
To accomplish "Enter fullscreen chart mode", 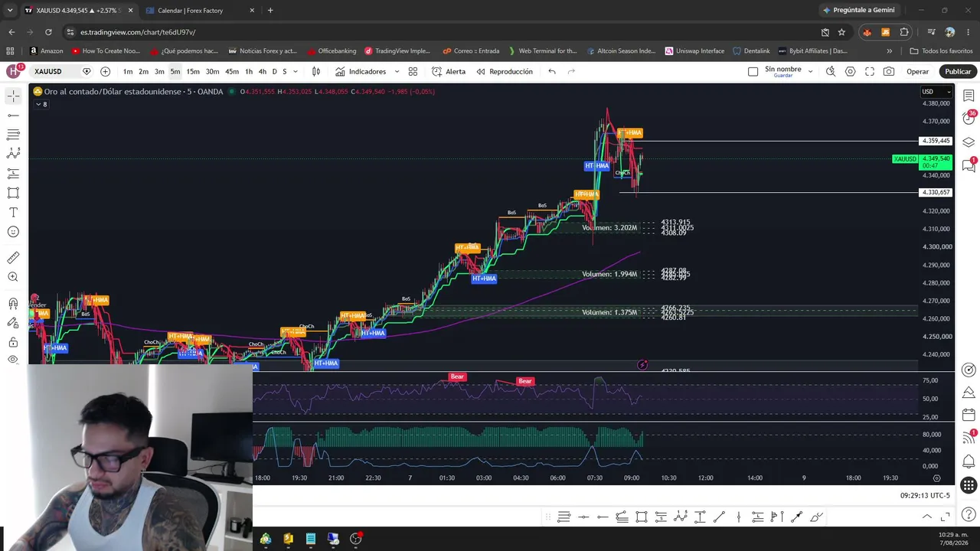I will 870,71.
